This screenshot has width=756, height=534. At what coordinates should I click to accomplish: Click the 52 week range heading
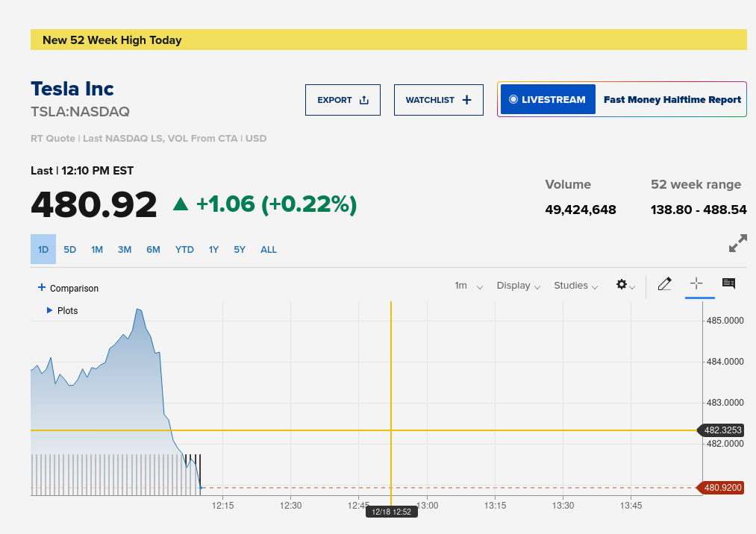click(x=696, y=184)
